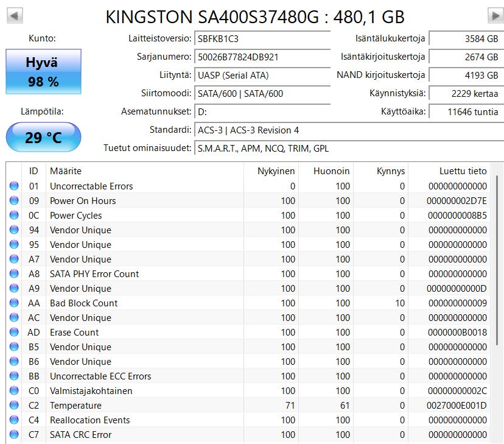Click the host writes value 2674 GB
504x444 pixels.
tap(466, 57)
